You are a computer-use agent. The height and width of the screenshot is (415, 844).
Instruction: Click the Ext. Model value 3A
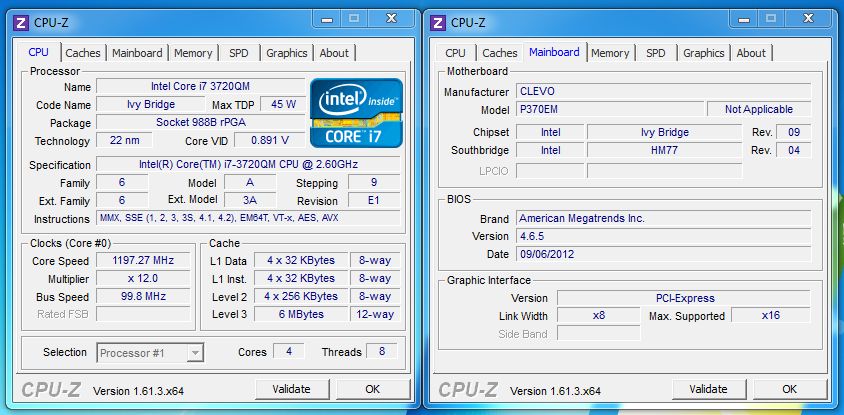[x=250, y=200]
